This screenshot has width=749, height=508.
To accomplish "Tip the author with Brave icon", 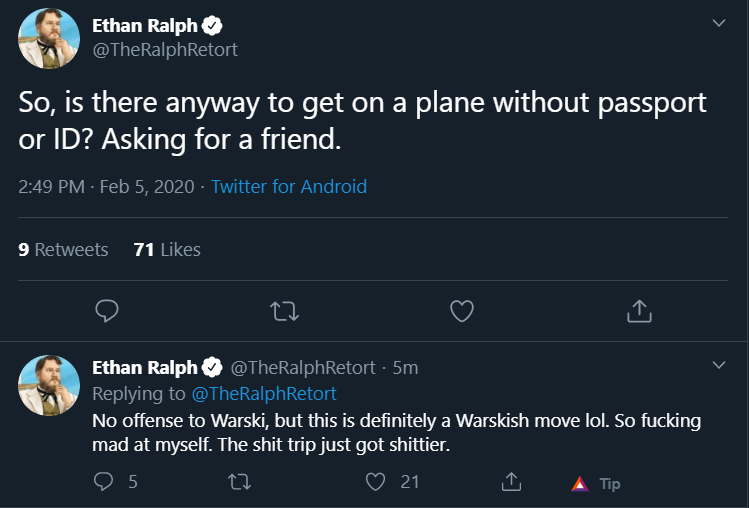I will click(596, 484).
